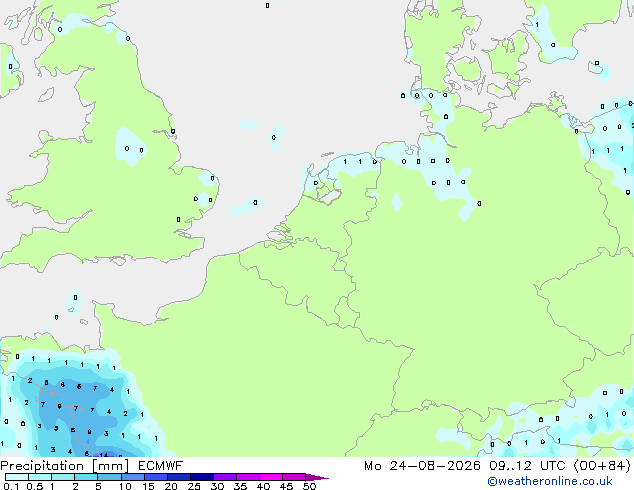Pick the 35–40 mm violet legend swatch
The height and width of the screenshot is (490, 634).
tap(248, 477)
